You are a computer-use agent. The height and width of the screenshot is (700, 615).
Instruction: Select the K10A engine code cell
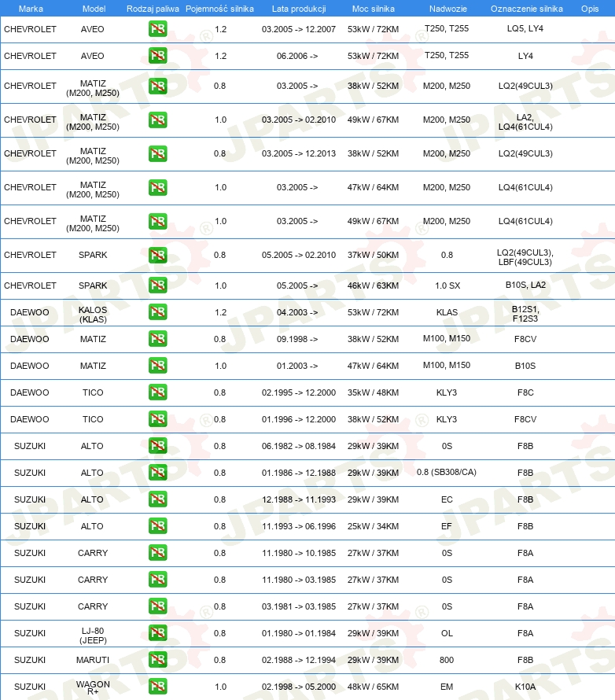pyautogui.click(x=525, y=687)
